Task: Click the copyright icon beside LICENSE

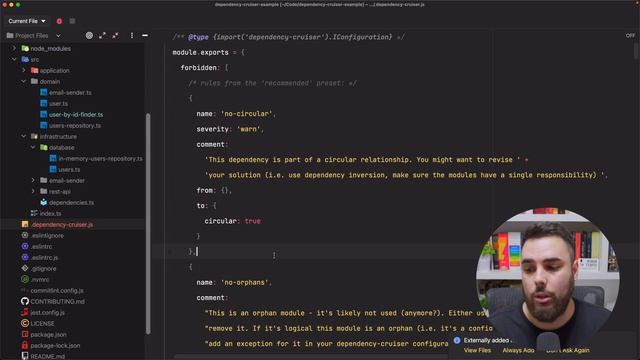Action: point(25,323)
